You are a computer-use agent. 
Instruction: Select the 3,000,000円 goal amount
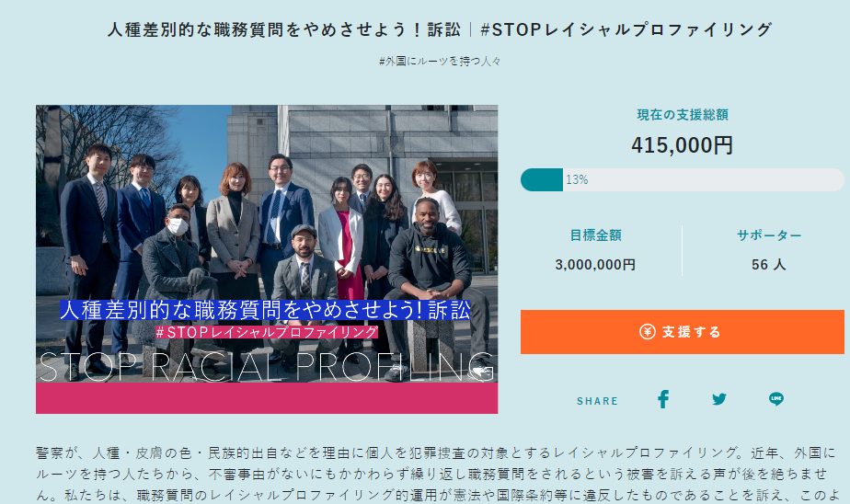(595, 265)
